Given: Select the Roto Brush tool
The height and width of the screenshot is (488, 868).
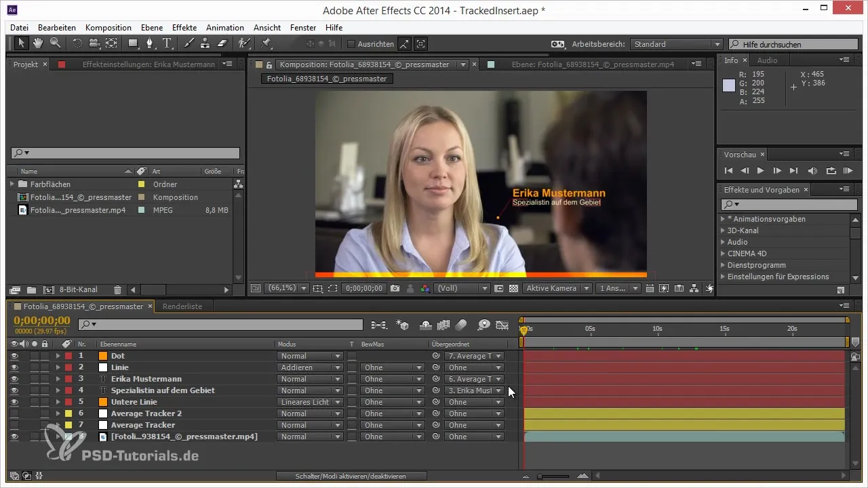Looking at the screenshot, I should (x=244, y=43).
